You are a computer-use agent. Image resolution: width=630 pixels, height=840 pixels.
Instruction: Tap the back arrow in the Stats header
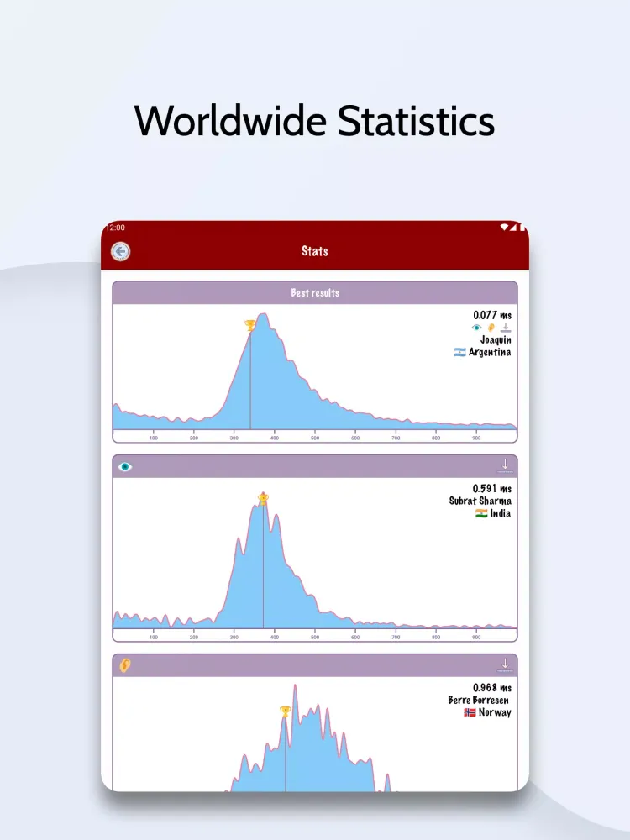(x=121, y=251)
